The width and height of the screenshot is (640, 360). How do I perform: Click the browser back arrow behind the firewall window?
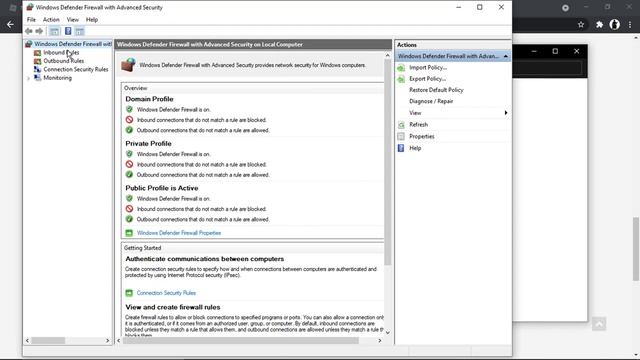(10, 25)
